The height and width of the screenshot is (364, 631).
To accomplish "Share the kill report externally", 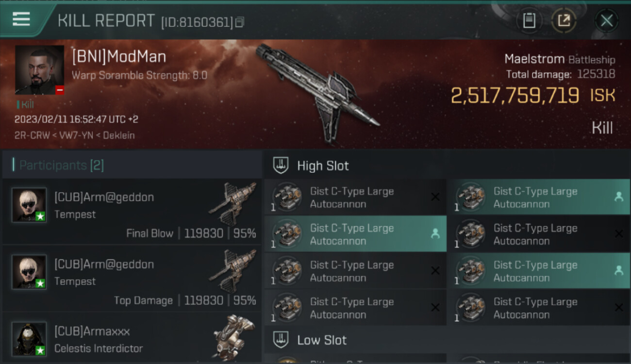I will pos(564,20).
